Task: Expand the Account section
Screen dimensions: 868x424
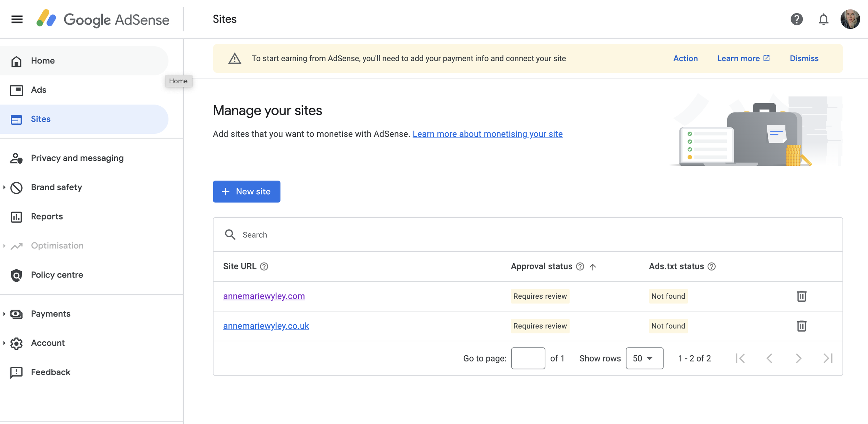Action: tap(4, 343)
